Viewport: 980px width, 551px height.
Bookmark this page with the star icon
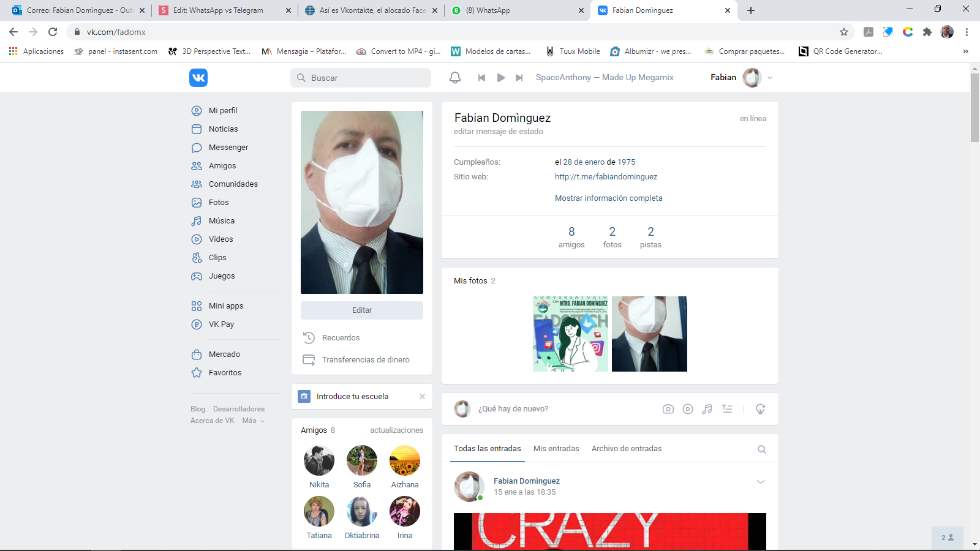[844, 32]
